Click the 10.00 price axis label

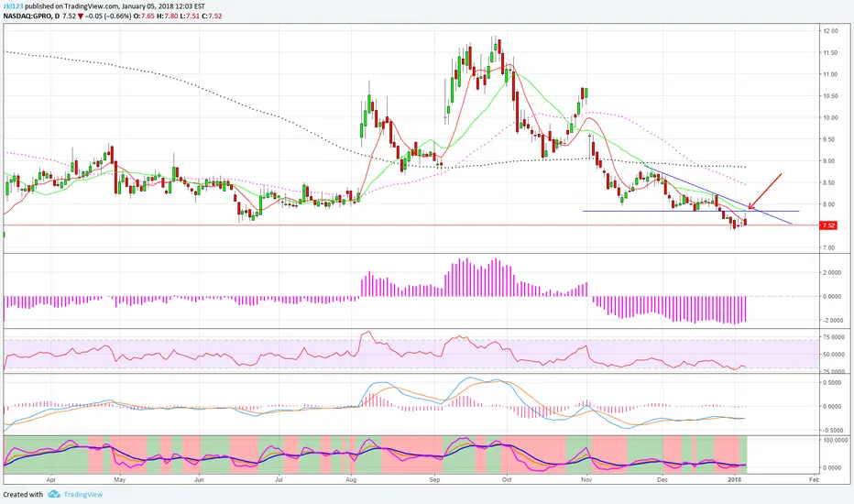click(830, 117)
